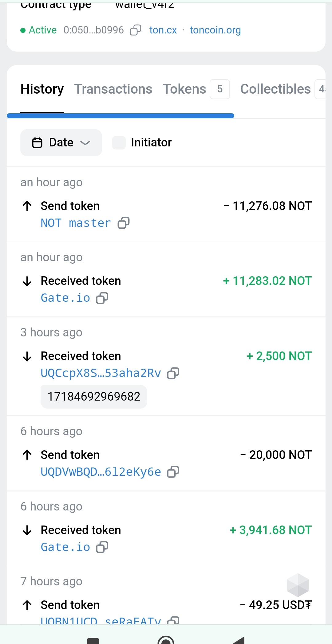Image resolution: width=332 pixels, height=644 pixels.
Task: Open sender UQCcpX8S...53aha2Rv address
Action: click(101, 373)
